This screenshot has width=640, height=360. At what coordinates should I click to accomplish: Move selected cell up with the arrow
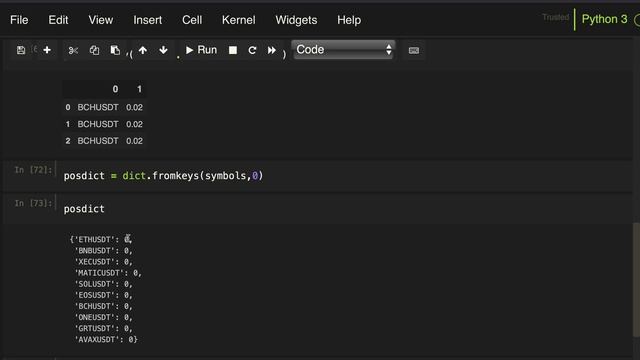point(143,50)
